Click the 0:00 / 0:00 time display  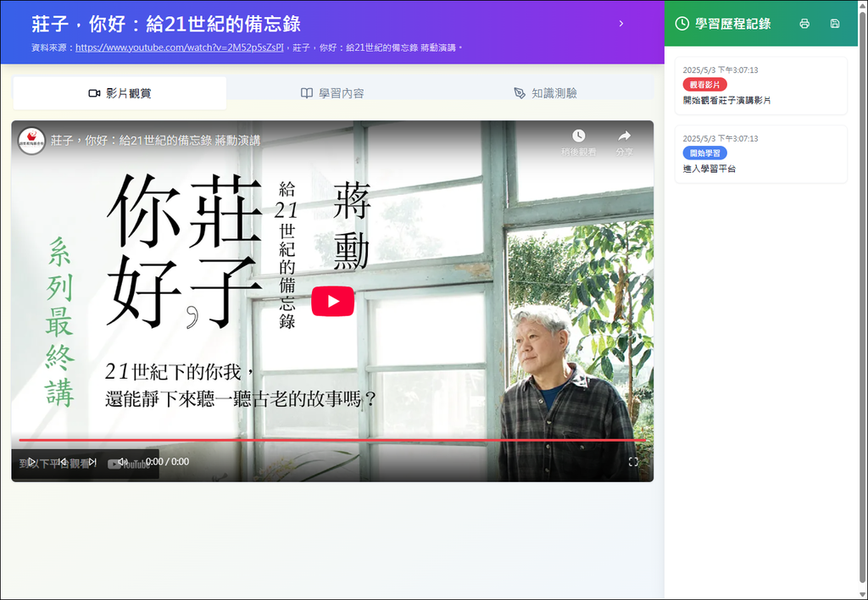(x=167, y=462)
